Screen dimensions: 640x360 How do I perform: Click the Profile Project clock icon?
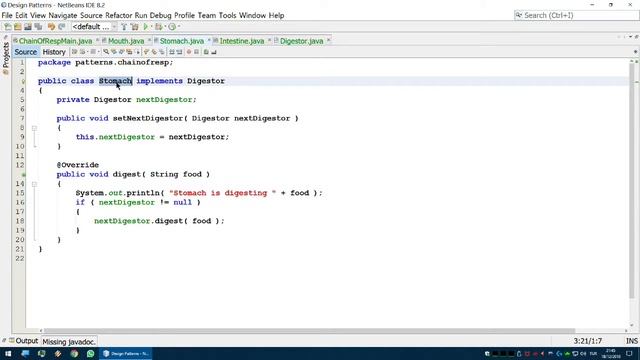172,27
